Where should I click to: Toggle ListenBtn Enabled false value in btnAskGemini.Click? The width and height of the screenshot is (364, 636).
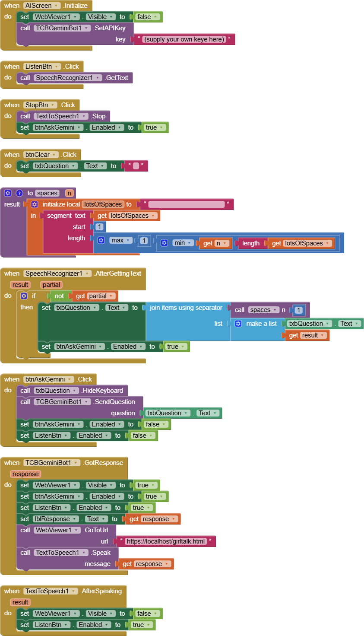point(142,436)
